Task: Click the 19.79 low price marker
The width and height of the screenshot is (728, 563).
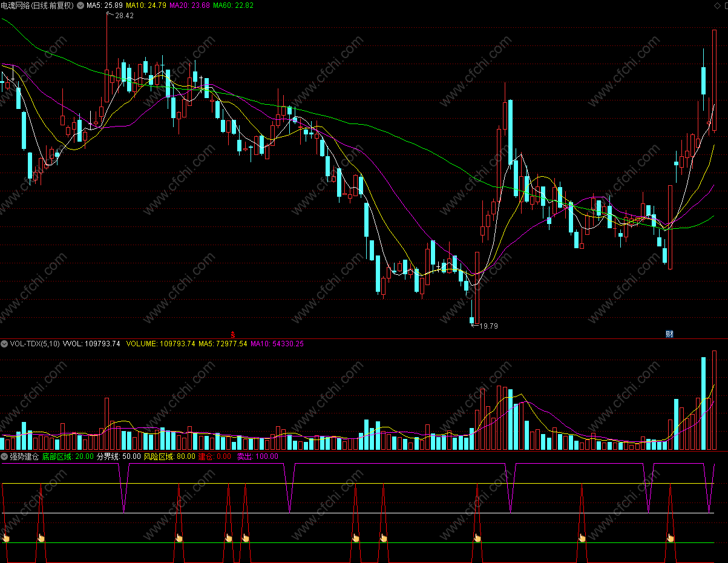Action: pyautogui.click(x=488, y=326)
